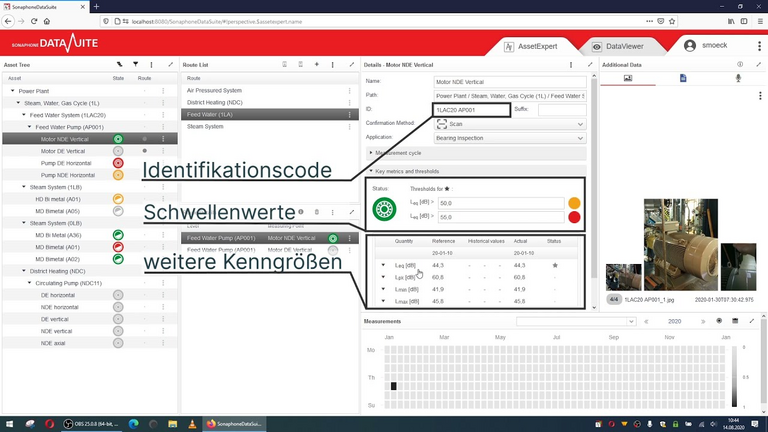The width and height of the screenshot is (768, 432).
Task: Collapse Feed Water System (1LAC20) node
Action: tap(24, 115)
